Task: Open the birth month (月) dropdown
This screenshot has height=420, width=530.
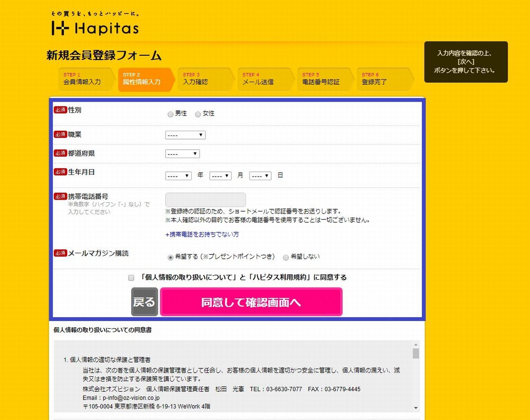Action: (220, 176)
